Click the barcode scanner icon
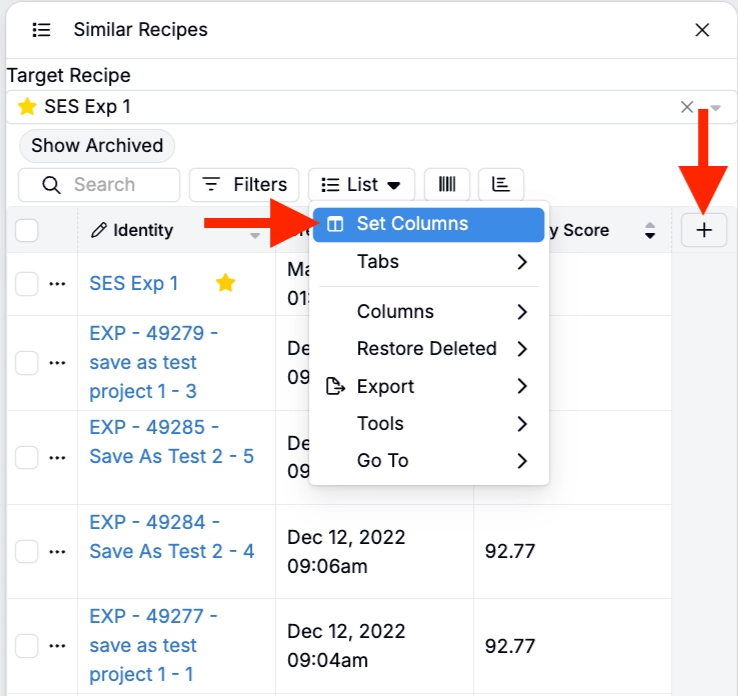This screenshot has height=696, width=738. pyautogui.click(x=447, y=185)
